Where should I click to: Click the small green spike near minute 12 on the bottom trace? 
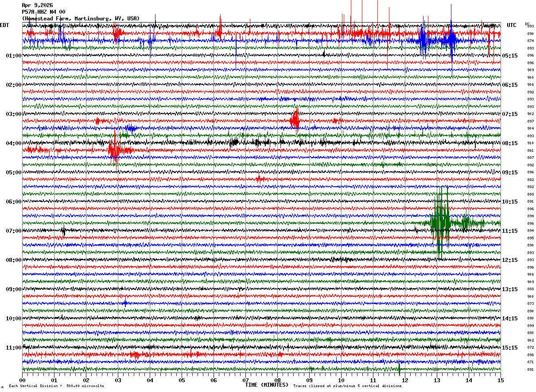pos(399,368)
